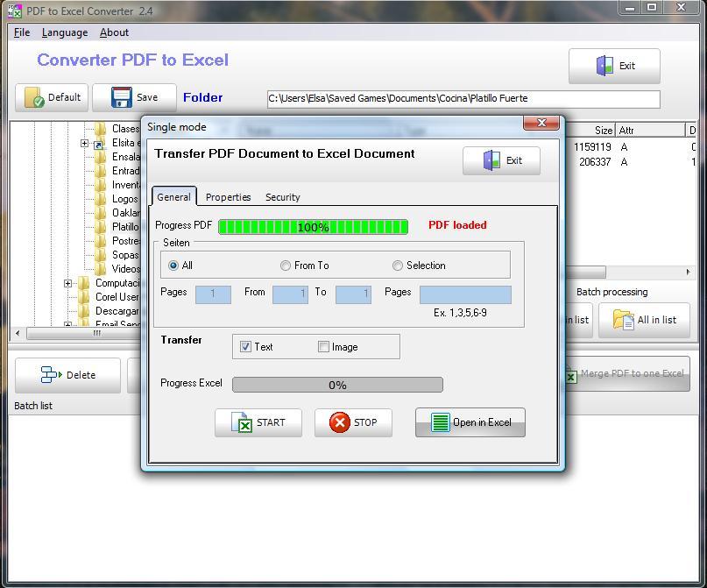The image size is (707, 588).
Task: Switch to the Properties tab
Action: (228, 197)
